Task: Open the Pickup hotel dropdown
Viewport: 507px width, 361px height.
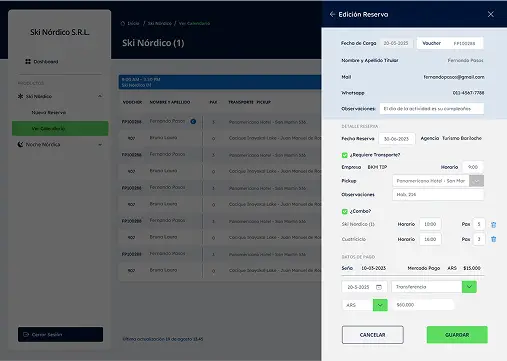Action: (x=476, y=181)
